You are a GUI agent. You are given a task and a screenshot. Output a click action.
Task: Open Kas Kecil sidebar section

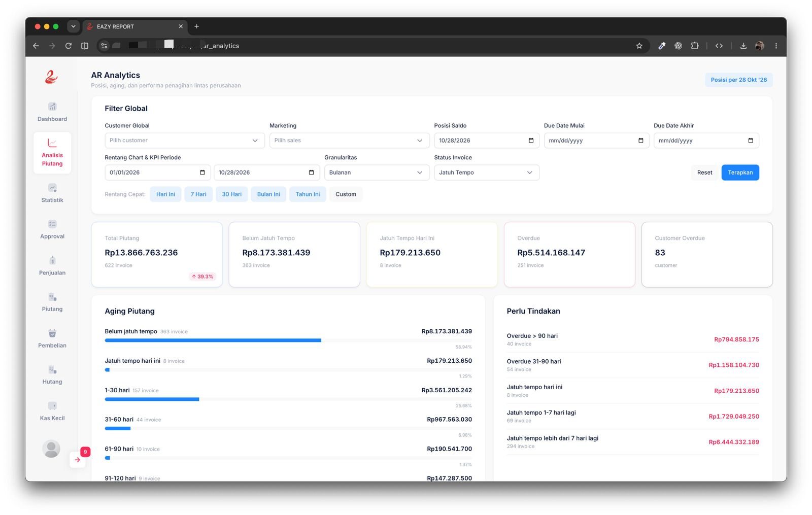(x=52, y=411)
